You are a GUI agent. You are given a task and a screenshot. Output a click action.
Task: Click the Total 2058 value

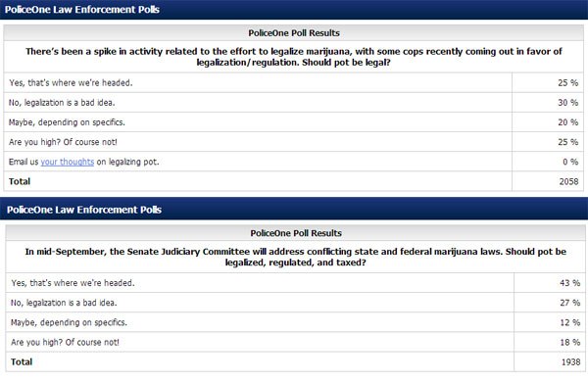pyautogui.click(x=568, y=182)
